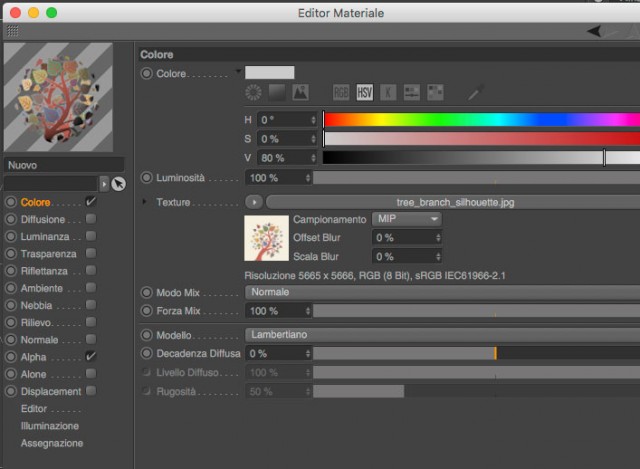640x469 pixels.
Task: Activate the RGB color mode icon
Action: [x=341, y=93]
